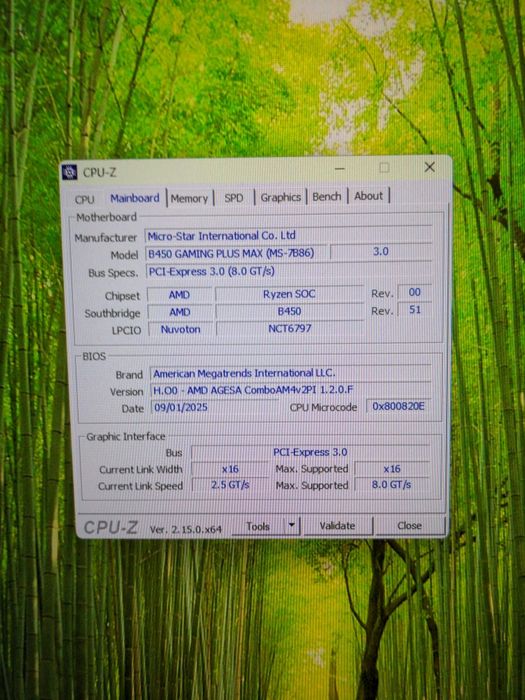The height and width of the screenshot is (700, 525).
Task: Select the Mainboard tab
Action: [134, 198]
